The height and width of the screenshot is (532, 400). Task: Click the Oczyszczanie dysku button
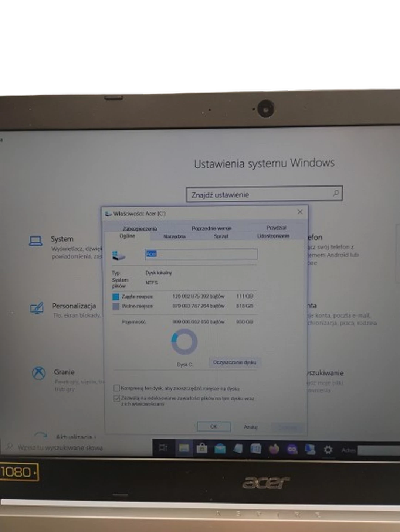pos(234,362)
